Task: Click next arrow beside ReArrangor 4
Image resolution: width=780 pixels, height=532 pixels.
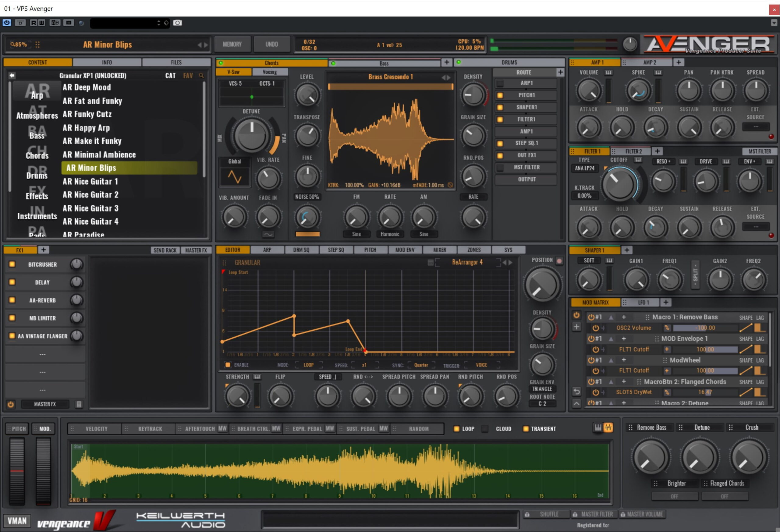Action: (x=510, y=262)
